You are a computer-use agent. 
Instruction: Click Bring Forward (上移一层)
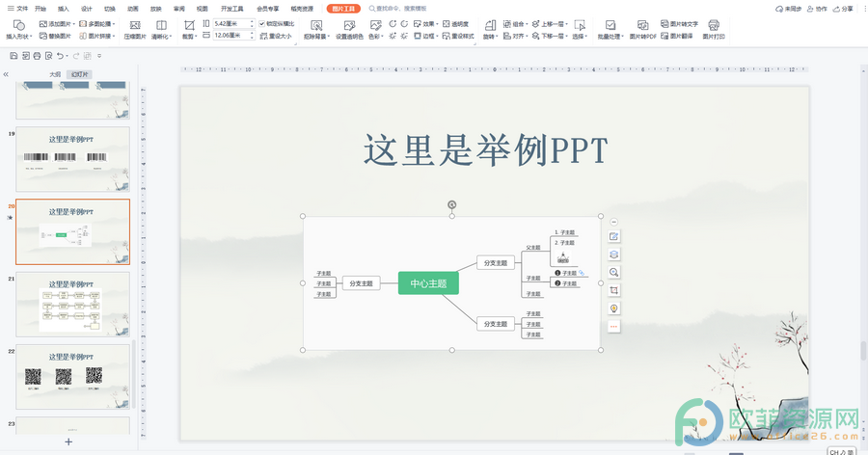coord(550,24)
